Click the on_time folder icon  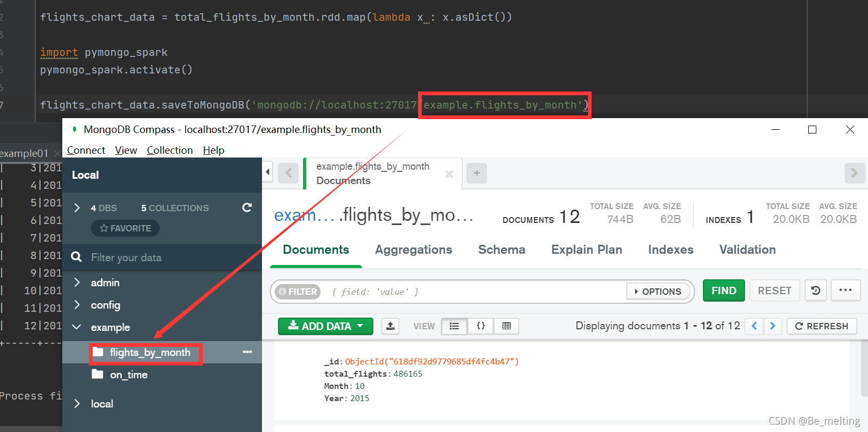click(97, 375)
